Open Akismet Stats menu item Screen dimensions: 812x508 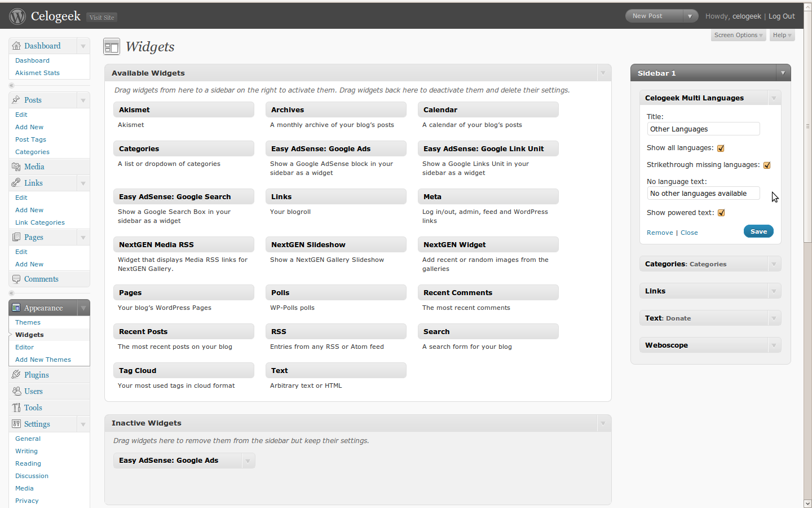pyautogui.click(x=37, y=73)
